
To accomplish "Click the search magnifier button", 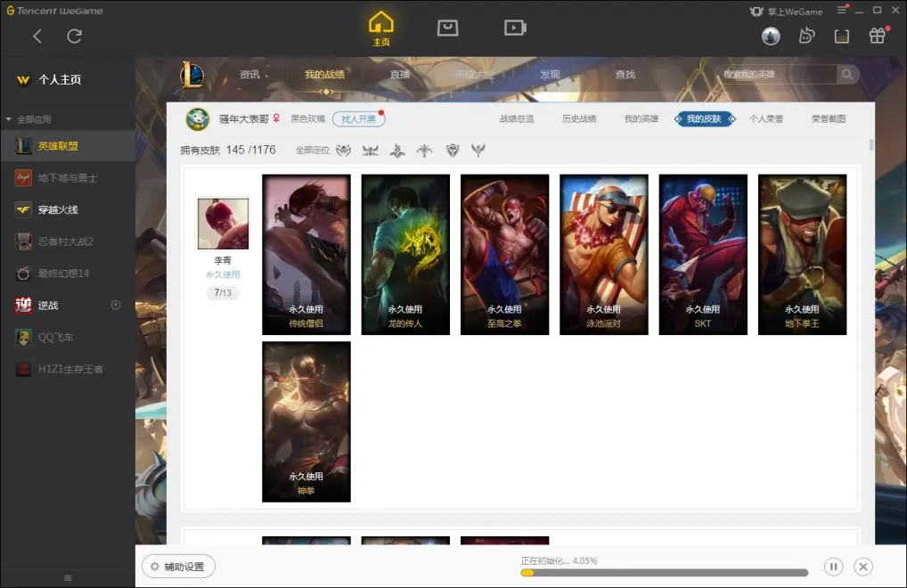I will click(847, 74).
